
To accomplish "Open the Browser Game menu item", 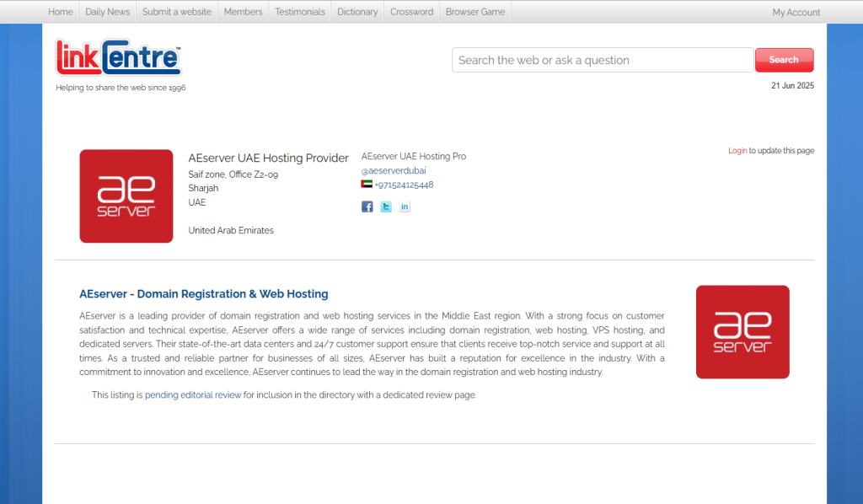I will click(x=475, y=12).
